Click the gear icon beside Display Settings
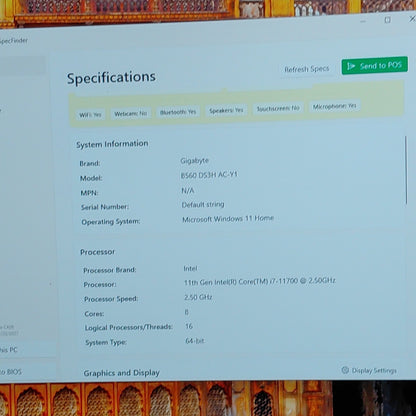 [345, 370]
